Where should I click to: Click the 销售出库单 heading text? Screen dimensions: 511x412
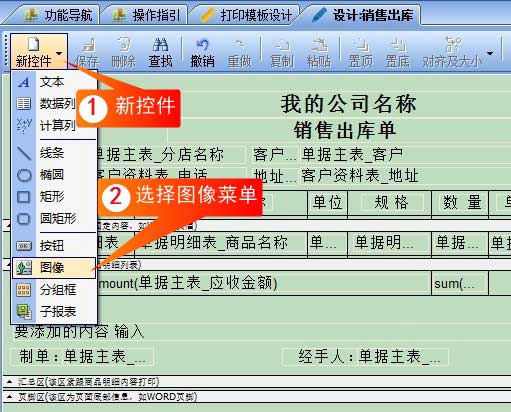pos(345,130)
